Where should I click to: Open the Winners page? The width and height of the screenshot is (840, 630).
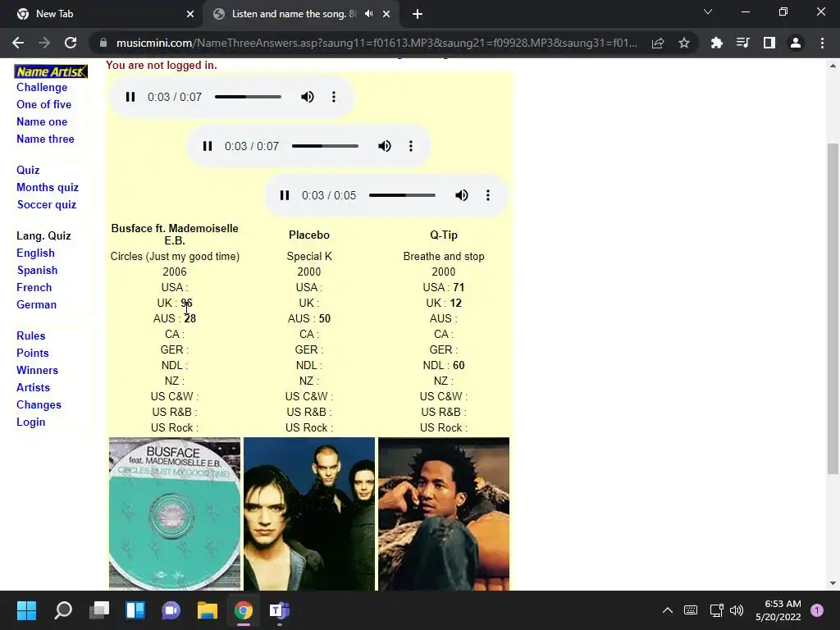coord(37,370)
